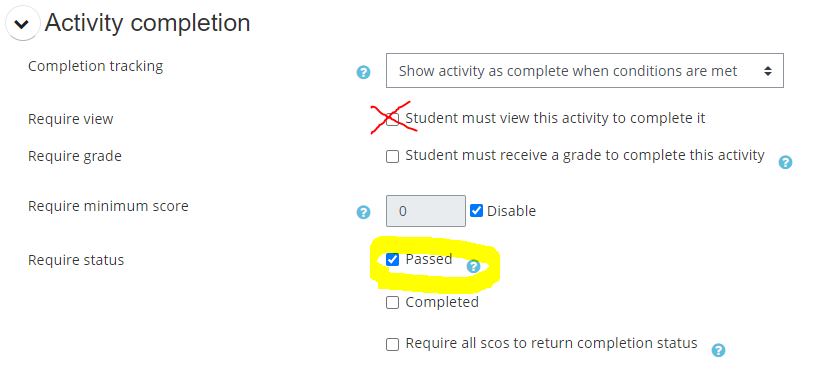Screen dimensions: 833x369
Task: Open the Completion tracking dropdown
Action: 584,71
